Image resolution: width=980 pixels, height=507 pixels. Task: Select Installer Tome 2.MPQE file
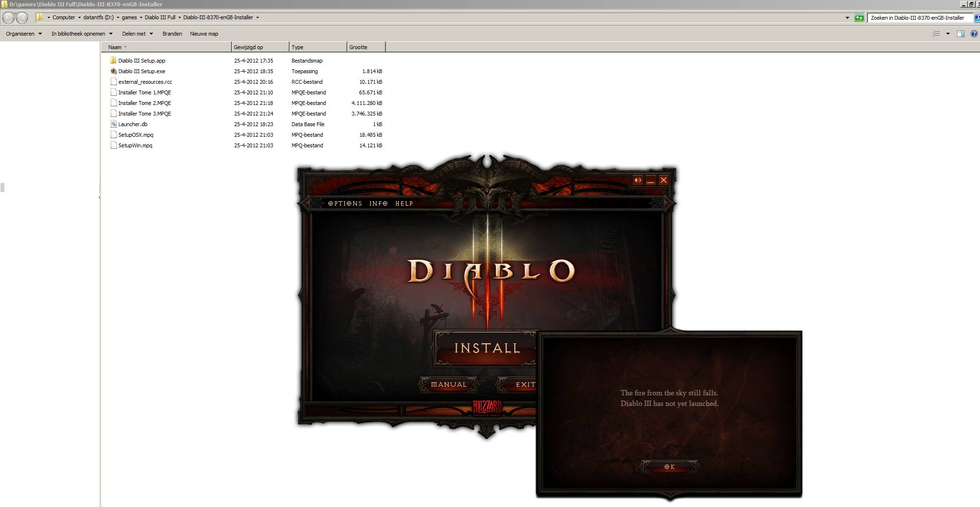pyautogui.click(x=144, y=103)
